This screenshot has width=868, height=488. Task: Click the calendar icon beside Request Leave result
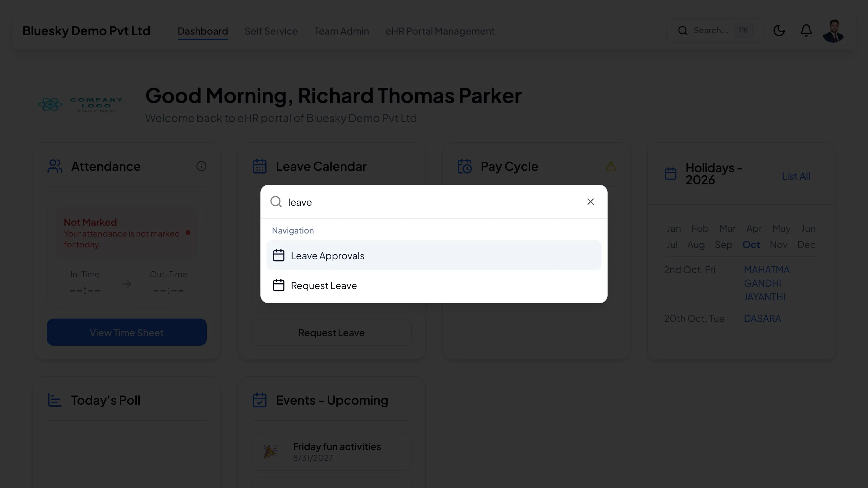(x=279, y=285)
